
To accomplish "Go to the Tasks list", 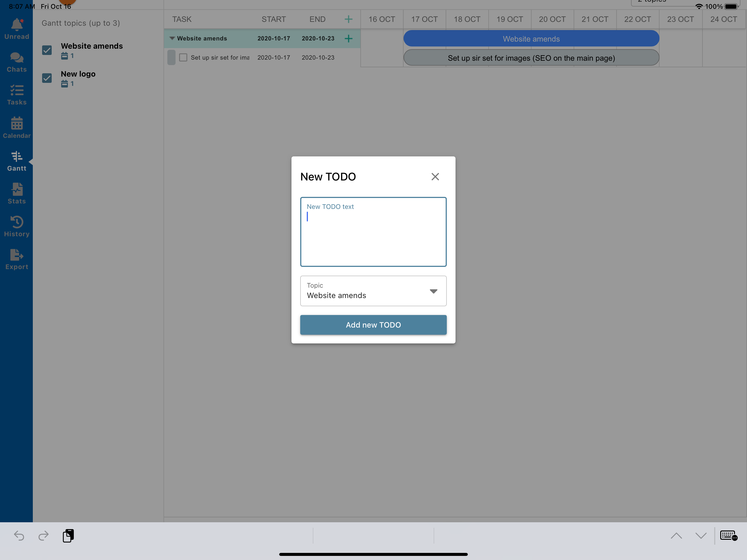I will [17, 95].
